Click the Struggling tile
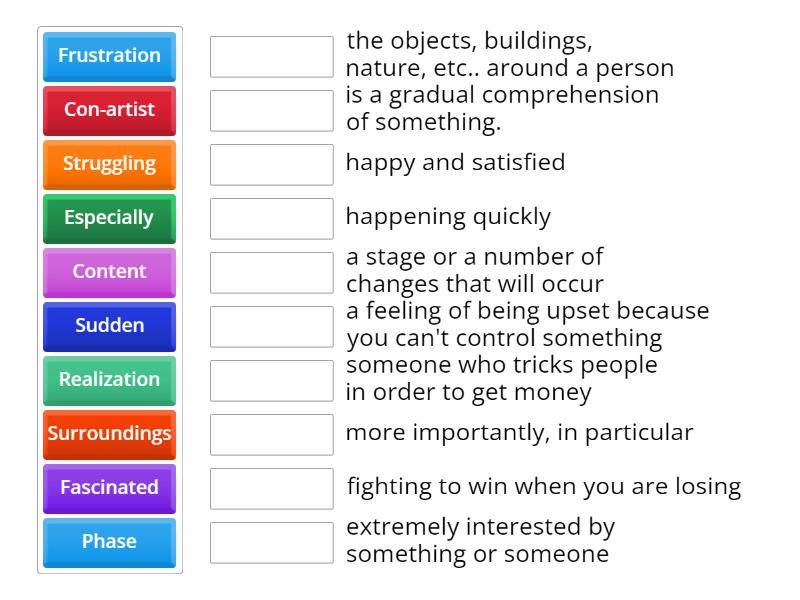Screen dimensions: 800x600 tap(109, 165)
